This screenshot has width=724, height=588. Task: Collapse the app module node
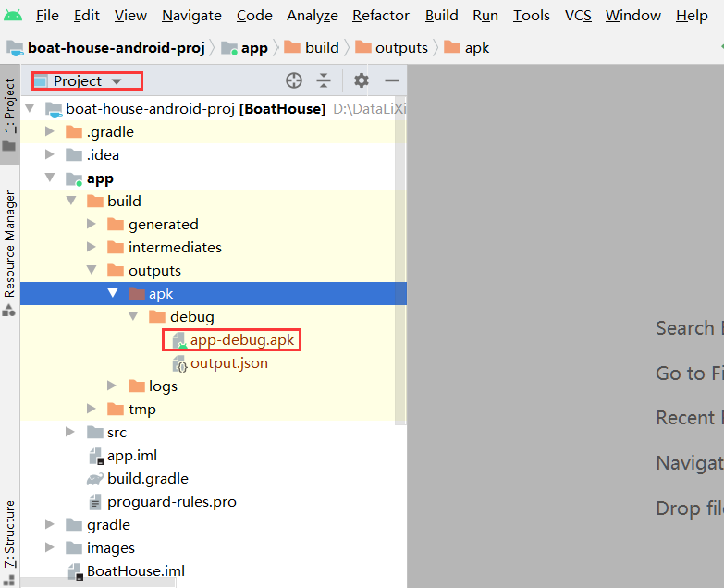point(50,178)
